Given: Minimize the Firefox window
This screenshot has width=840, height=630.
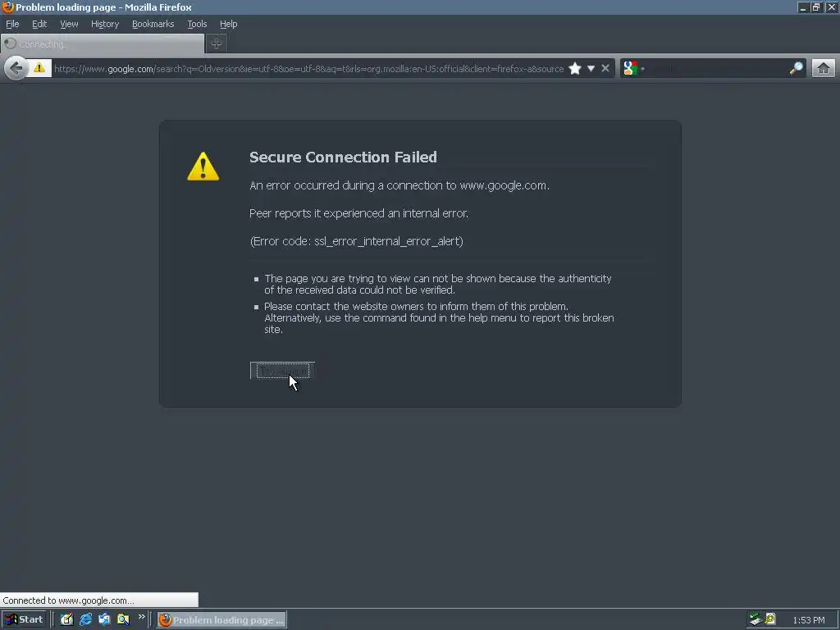Looking at the screenshot, I should click(x=802, y=7).
